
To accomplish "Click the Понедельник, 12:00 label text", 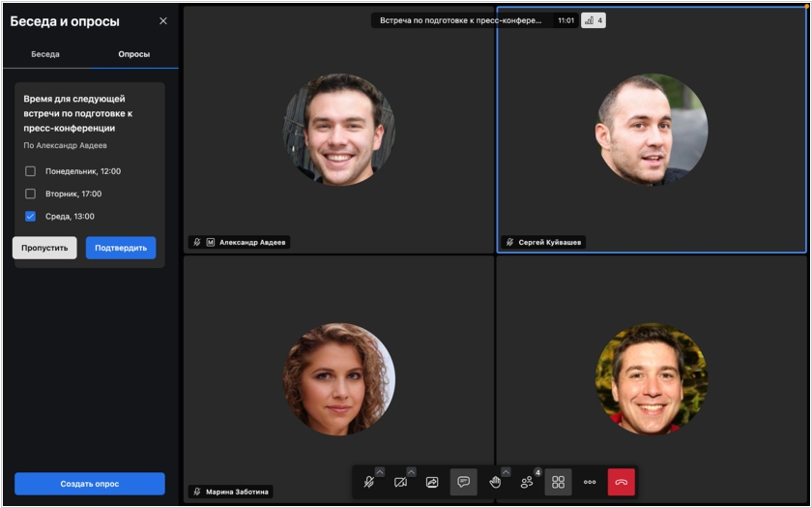I will pos(83,171).
